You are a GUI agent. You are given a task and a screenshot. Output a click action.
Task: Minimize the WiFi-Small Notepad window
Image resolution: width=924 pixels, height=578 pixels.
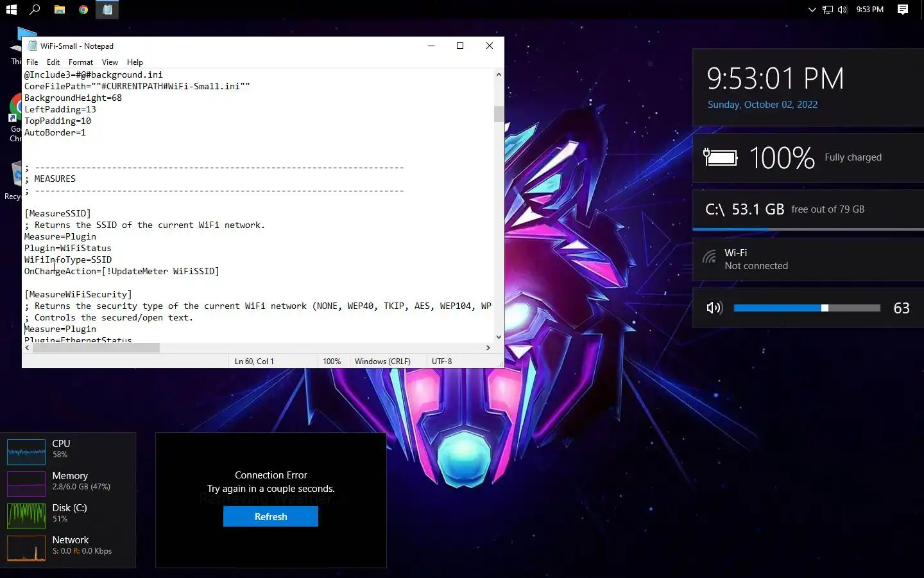[431, 46]
